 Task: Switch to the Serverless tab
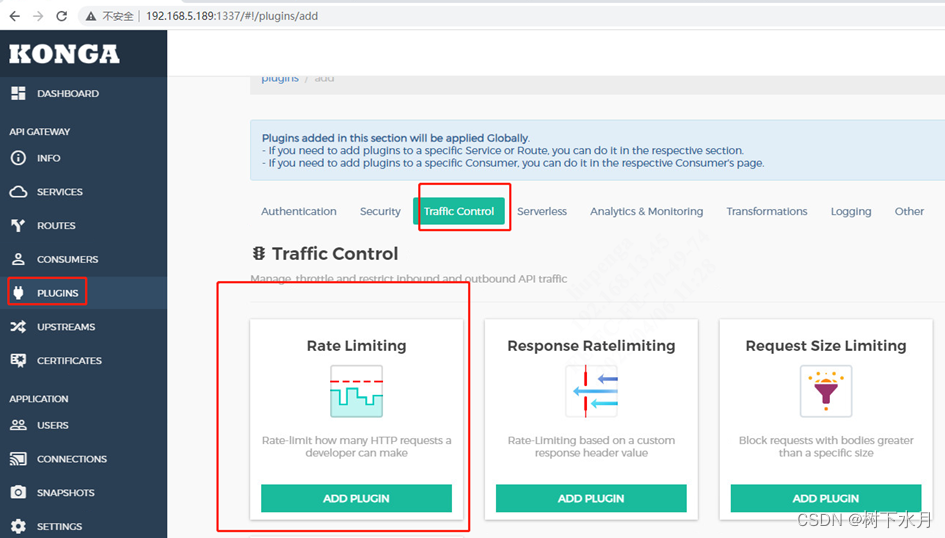542,211
